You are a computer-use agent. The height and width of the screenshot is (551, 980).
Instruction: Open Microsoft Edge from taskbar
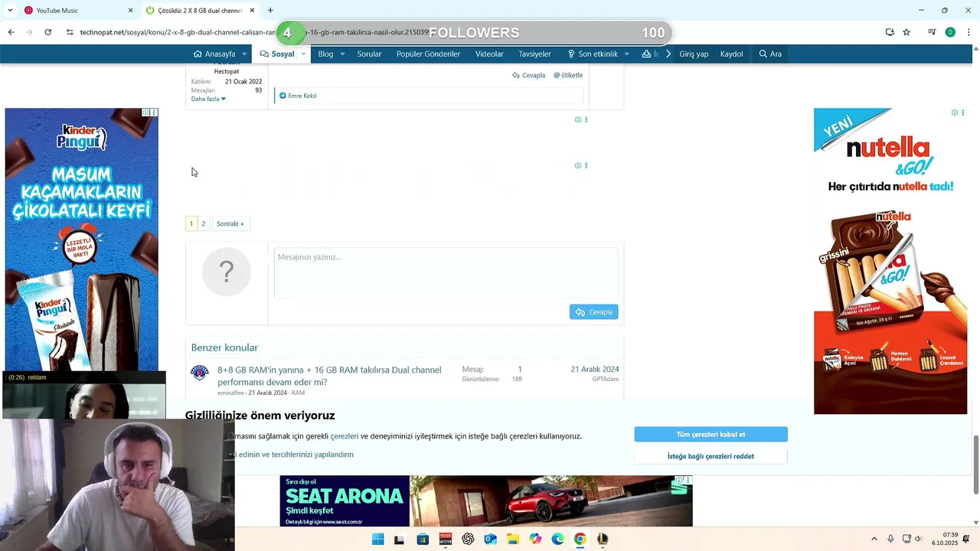[x=558, y=539]
